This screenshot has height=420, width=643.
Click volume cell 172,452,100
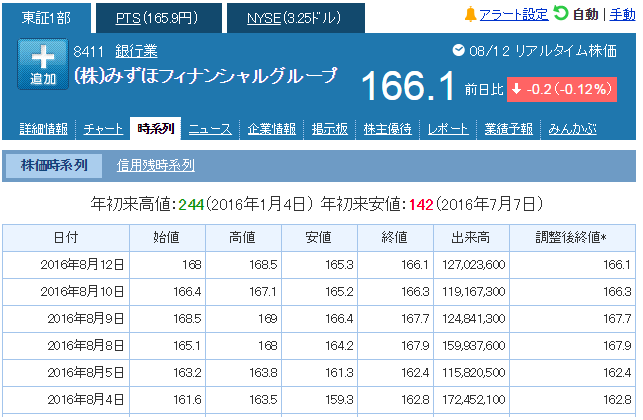(474, 400)
